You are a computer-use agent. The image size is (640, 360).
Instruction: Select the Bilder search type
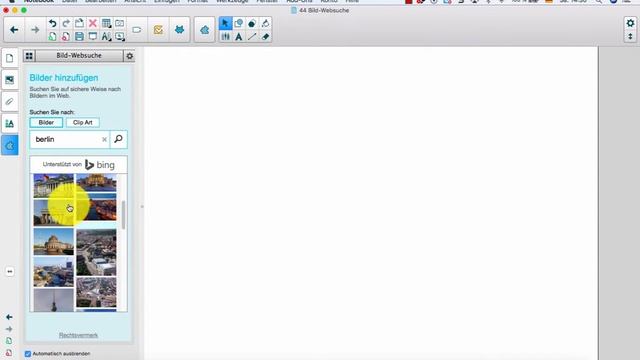[46, 122]
